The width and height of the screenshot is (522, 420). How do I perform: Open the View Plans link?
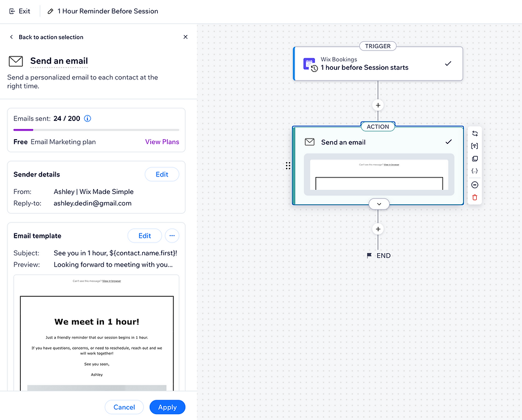[x=162, y=142]
